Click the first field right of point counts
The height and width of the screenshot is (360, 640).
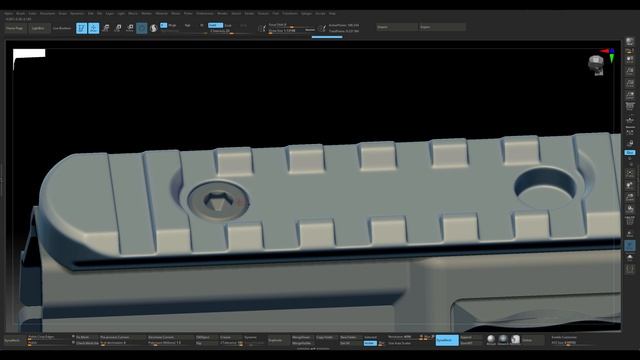coord(397,27)
